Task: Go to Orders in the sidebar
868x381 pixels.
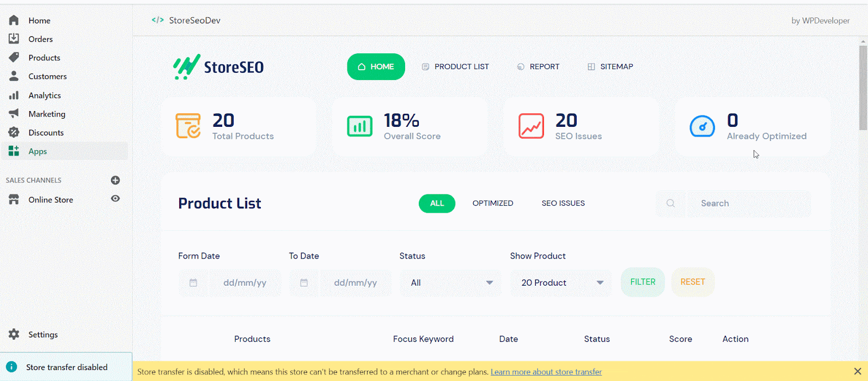Action: click(x=41, y=39)
